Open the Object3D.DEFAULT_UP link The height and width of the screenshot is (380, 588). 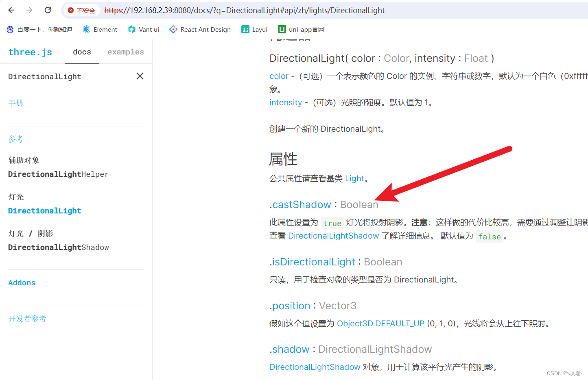point(380,324)
